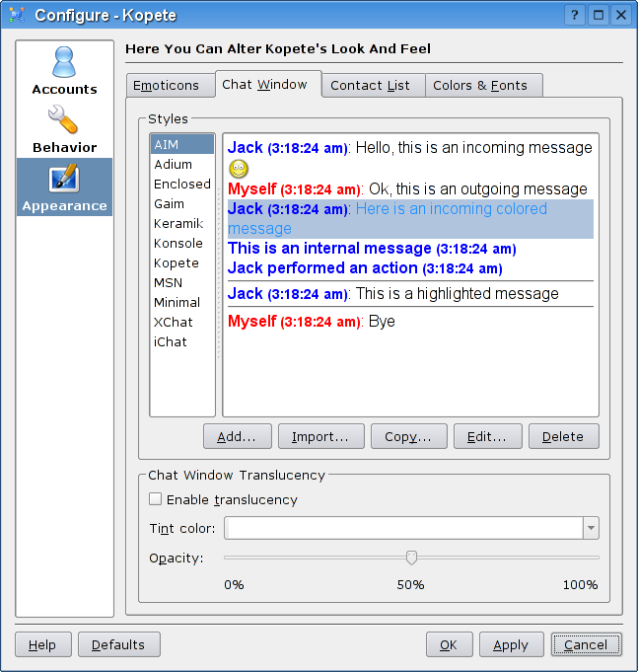Click 'Jack performed an action' line
Screen dimensions: 638x672
click(x=365, y=267)
